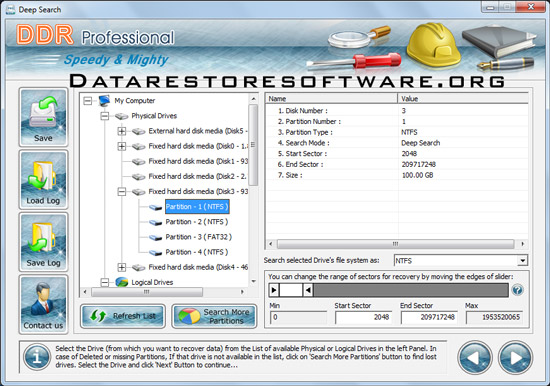Open the Load Log icon button

(43, 180)
